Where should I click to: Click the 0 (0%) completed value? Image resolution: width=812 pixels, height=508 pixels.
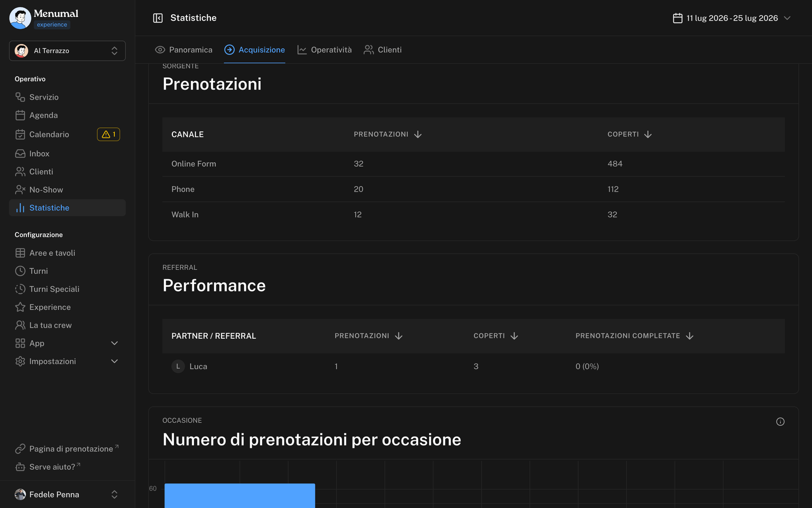[587, 366]
